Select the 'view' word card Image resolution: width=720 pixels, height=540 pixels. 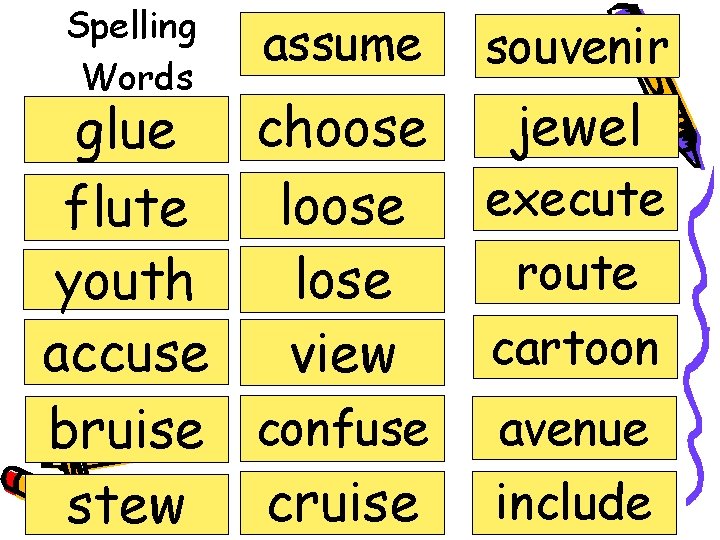click(343, 353)
